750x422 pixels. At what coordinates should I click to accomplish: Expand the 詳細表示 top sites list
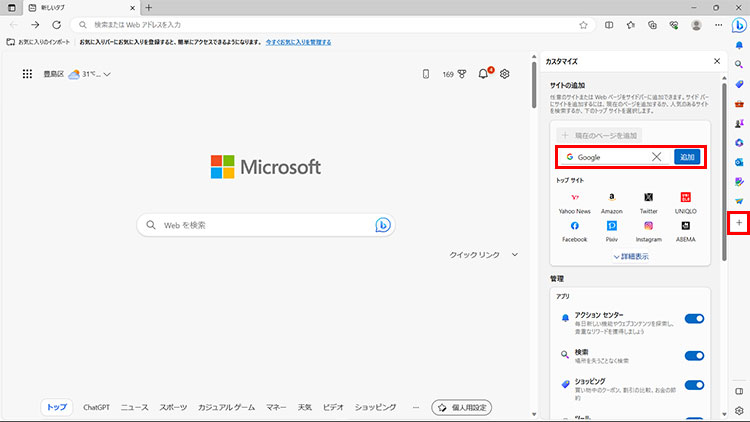[x=630, y=256]
